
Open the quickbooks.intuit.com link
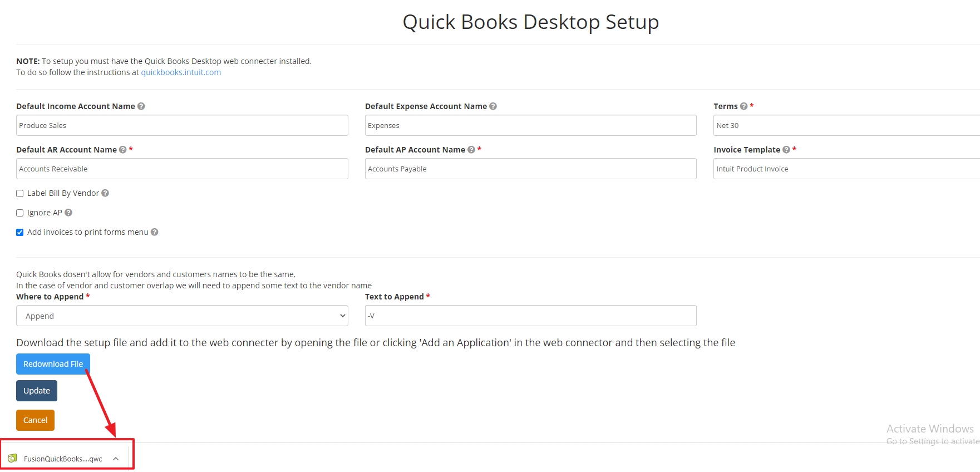click(x=181, y=72)
